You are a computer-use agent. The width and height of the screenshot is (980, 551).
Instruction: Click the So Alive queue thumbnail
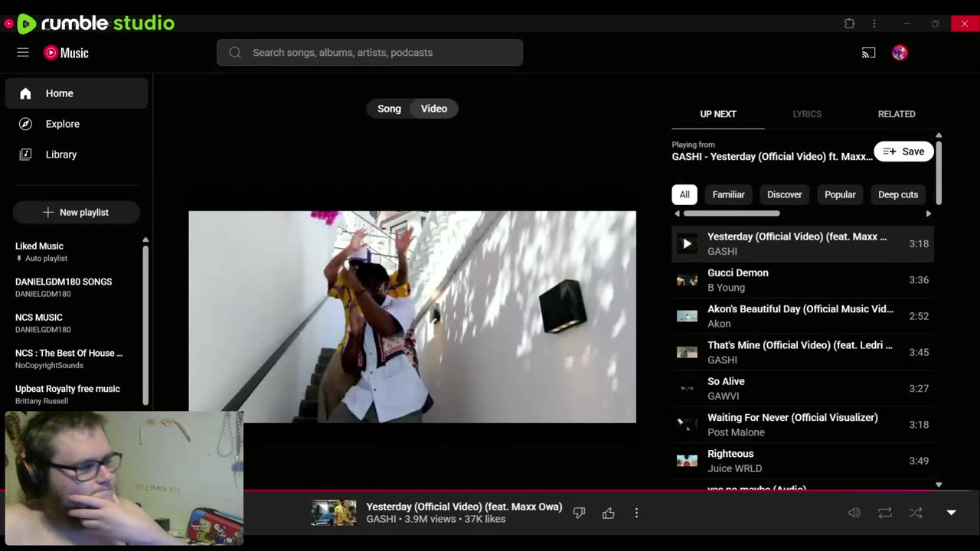coord(687,389)
